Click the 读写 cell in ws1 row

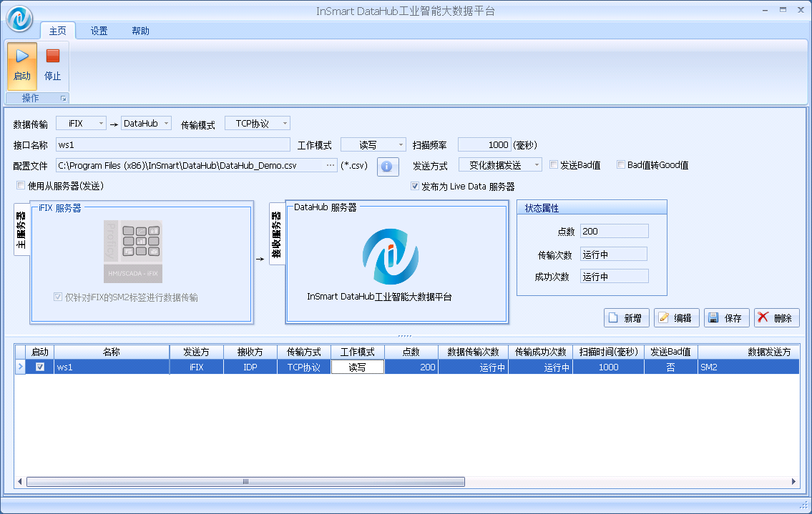(357, 367)
